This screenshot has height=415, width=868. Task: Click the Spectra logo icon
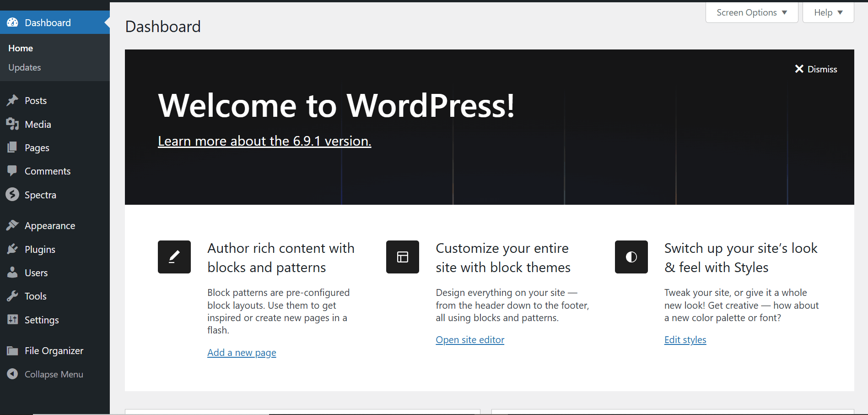(12, 195)
